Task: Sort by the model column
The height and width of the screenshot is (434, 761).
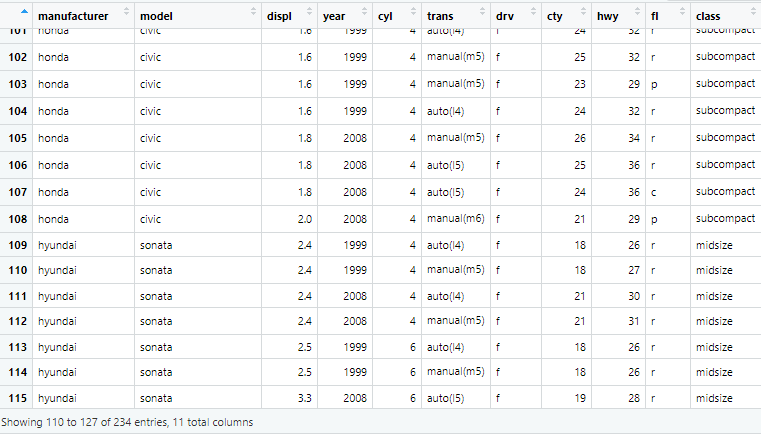Action: pyautogui.click(x=198, y=16)
